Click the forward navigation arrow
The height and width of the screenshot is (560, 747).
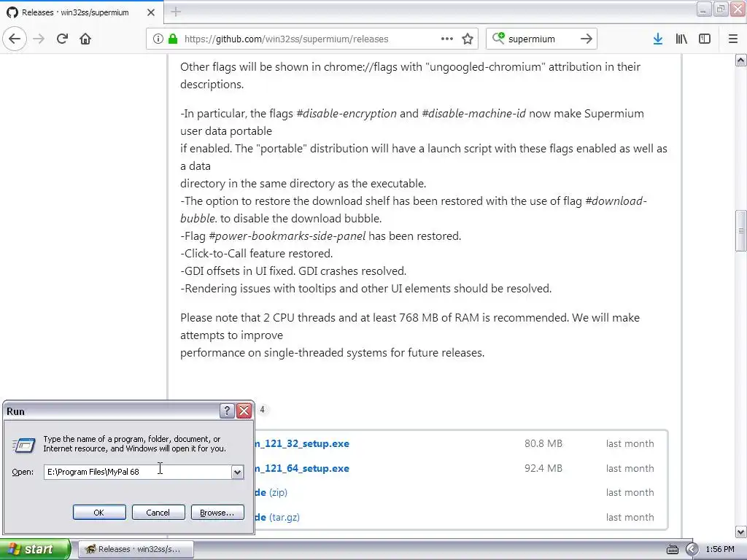pos(39,39)
